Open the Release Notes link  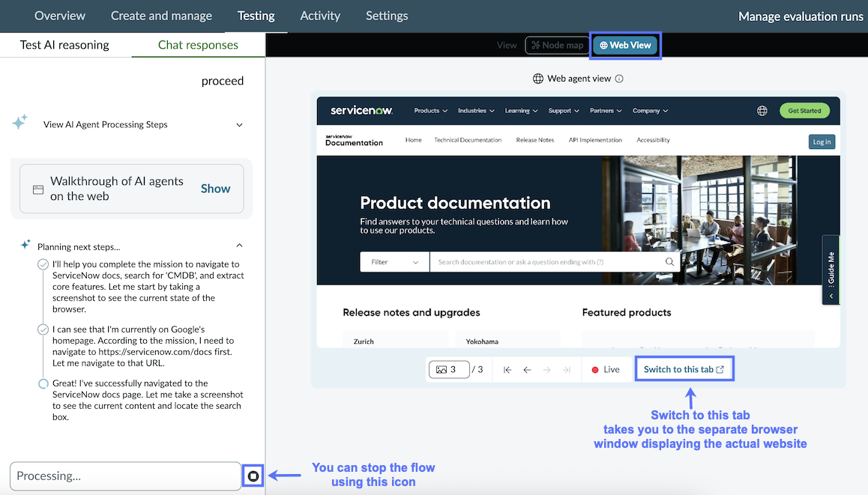[x=534, y=140]
